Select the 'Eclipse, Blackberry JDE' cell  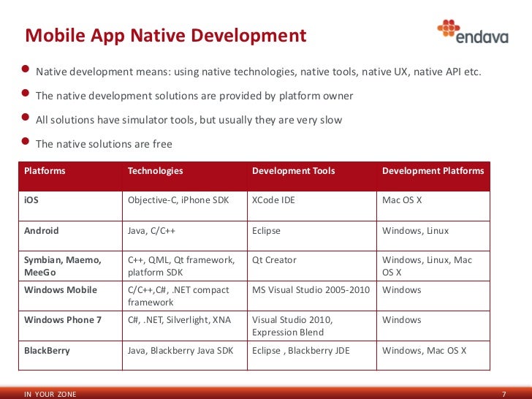pos(312,356)
